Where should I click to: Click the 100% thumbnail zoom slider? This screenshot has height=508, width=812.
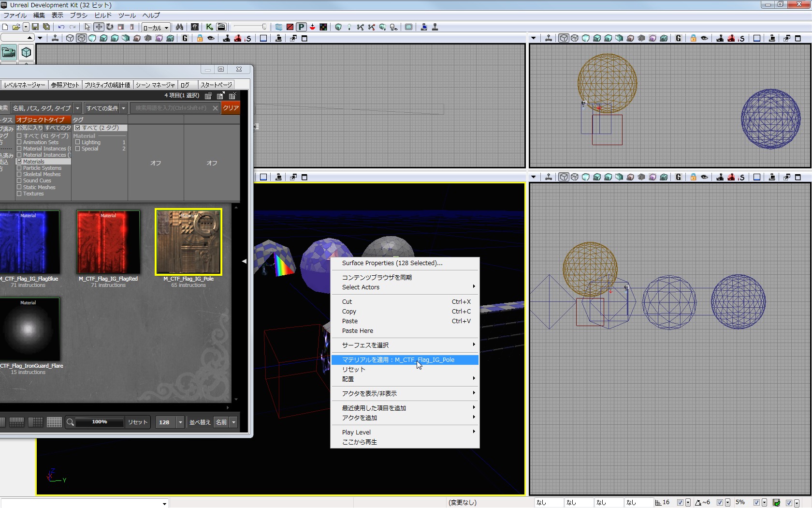click(x=100, y=422)
